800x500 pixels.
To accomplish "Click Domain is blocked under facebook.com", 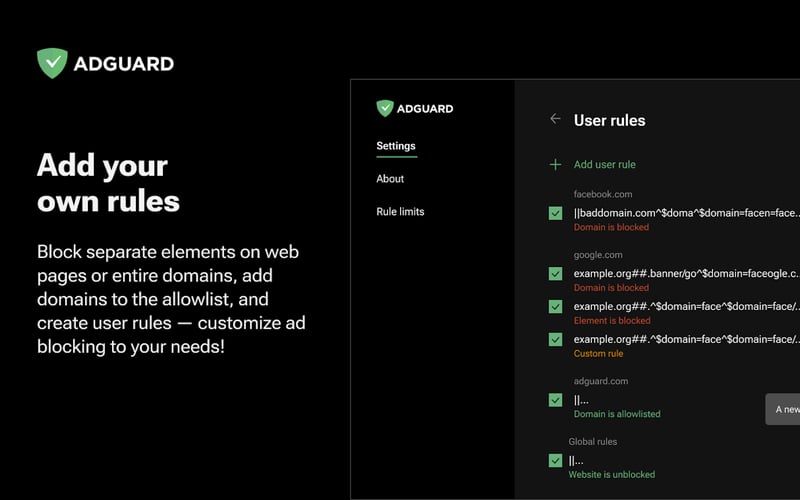I will (x=611, y=227).
